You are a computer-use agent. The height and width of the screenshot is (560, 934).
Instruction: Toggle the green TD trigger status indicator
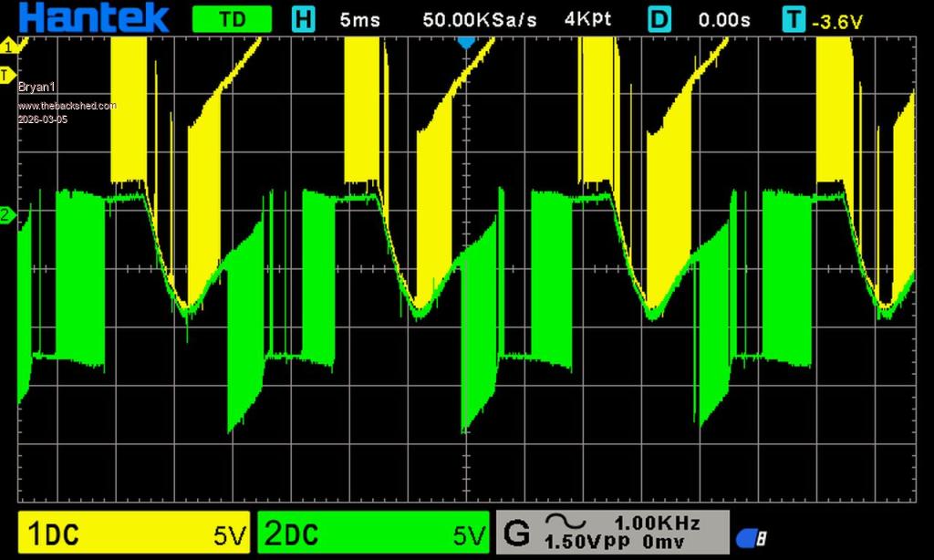click(x=232, y=19)
